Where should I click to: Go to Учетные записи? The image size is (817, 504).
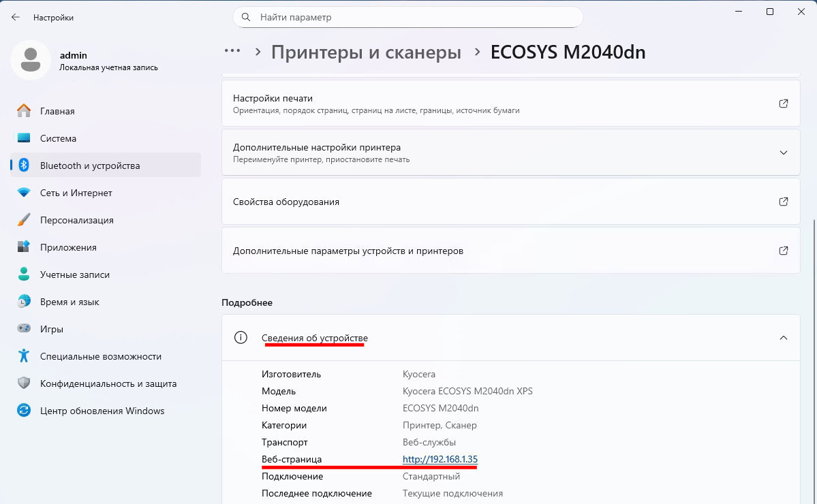tap(105, 274)
